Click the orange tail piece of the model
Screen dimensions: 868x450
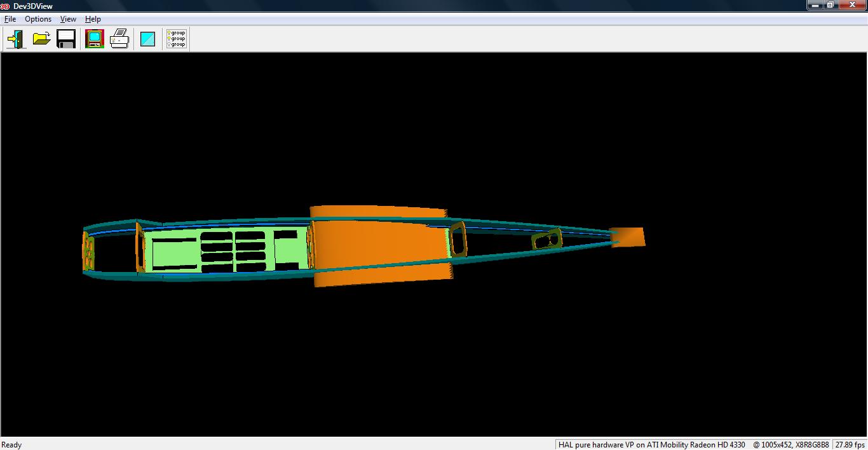tap(628, 237)
